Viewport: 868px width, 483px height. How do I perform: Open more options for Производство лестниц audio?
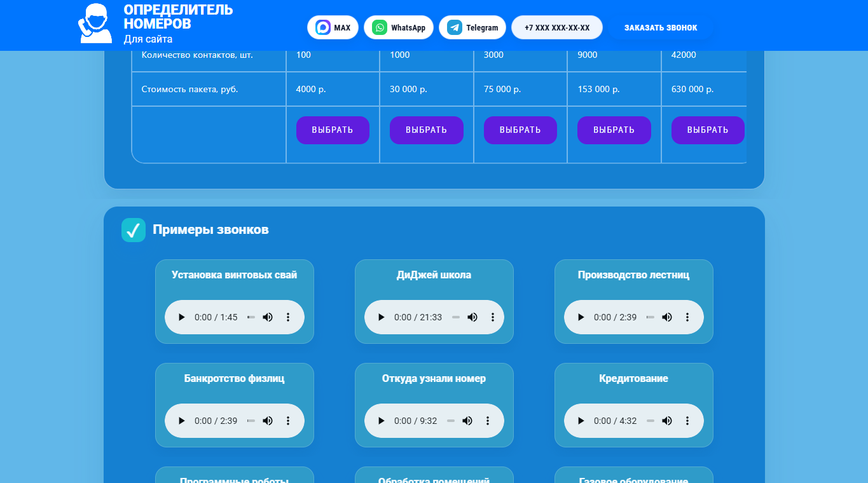pyautogui.click(x=687, y=317)
